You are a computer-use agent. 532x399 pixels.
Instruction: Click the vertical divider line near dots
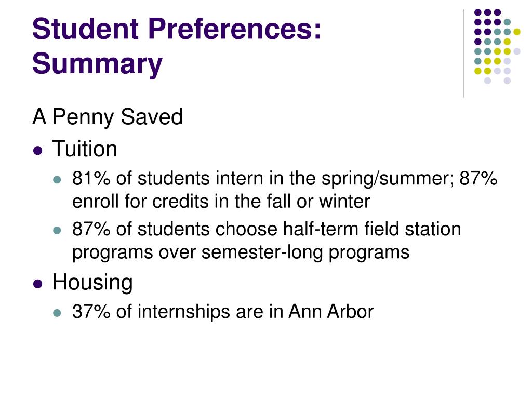coord(463,54)
